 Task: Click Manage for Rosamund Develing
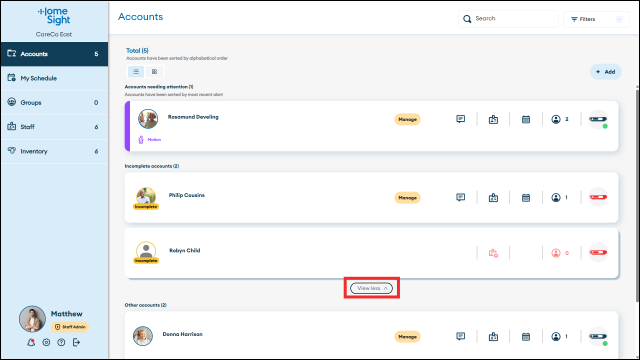(x=407, y=119)
